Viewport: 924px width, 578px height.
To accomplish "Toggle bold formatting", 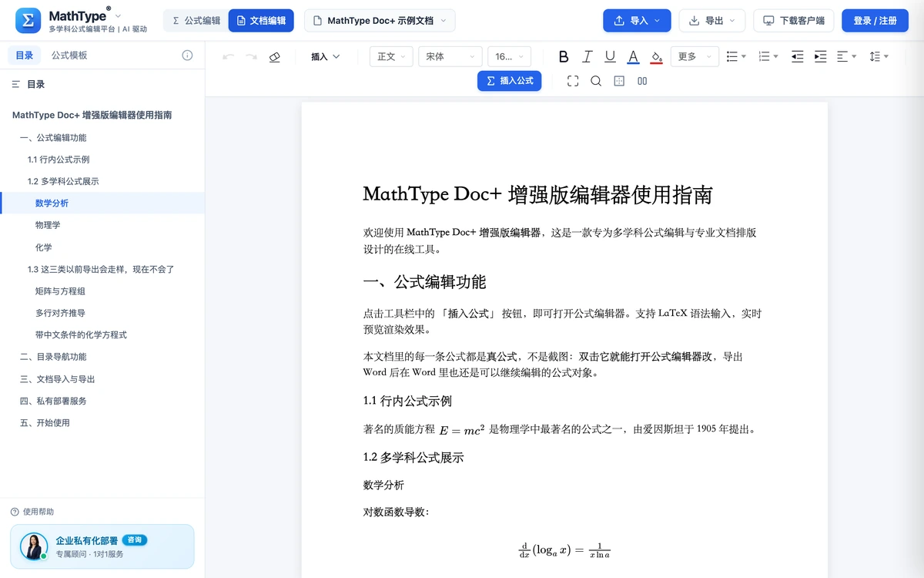I will (x=564, y=57).
